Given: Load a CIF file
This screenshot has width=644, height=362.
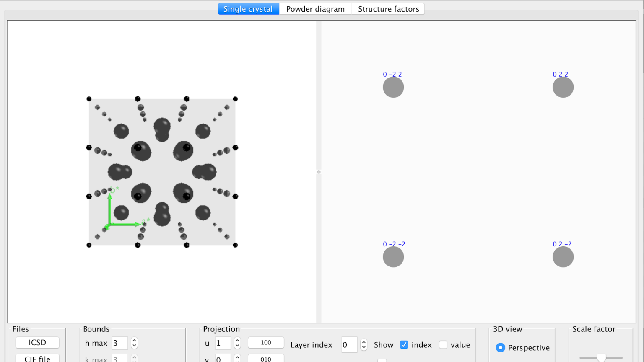Looking at the screenshot, I should click(37, 358).
